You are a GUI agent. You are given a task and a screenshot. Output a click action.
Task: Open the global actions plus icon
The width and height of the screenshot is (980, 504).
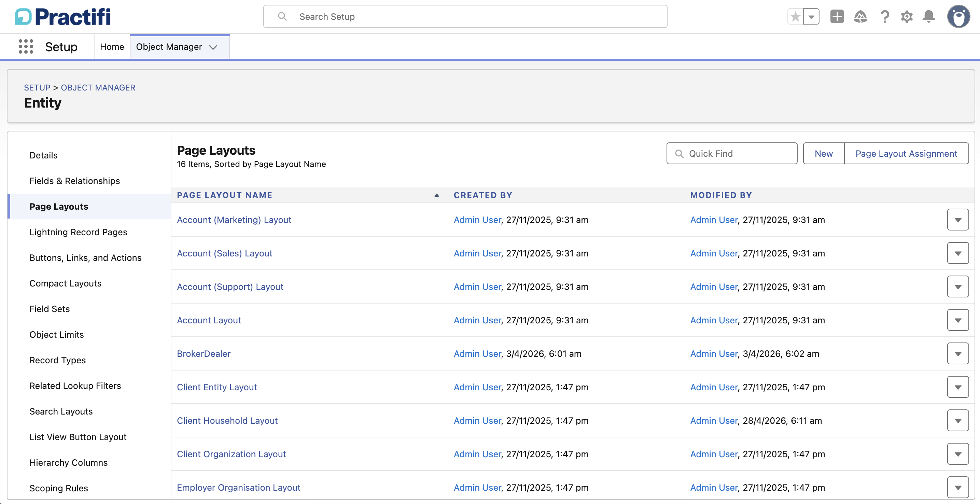[837, 17]
